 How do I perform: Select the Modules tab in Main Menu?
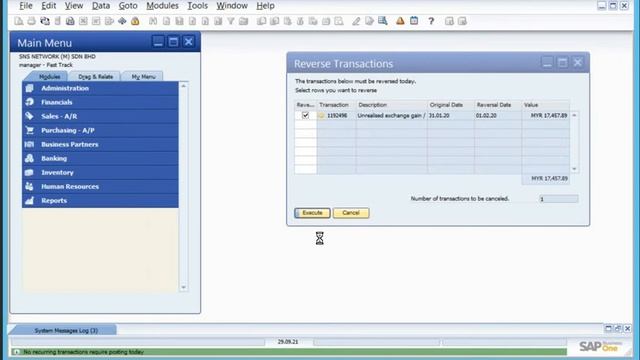(49, 77)
